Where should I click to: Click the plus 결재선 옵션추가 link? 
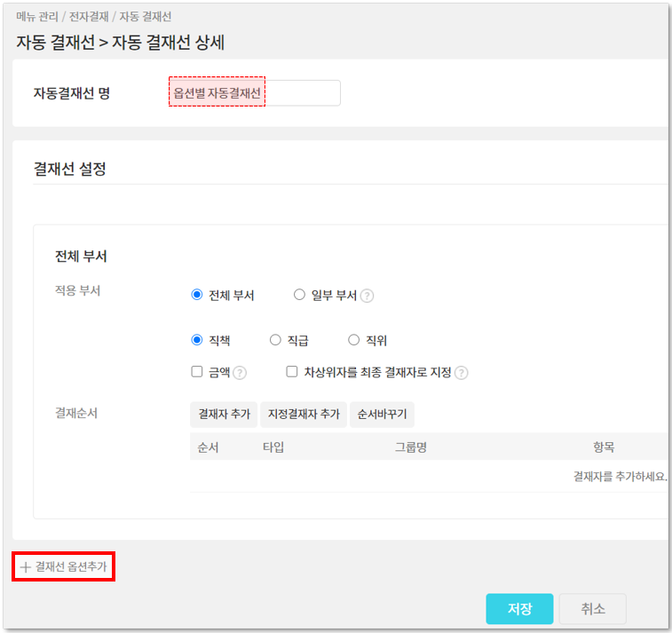pos(63,566)
